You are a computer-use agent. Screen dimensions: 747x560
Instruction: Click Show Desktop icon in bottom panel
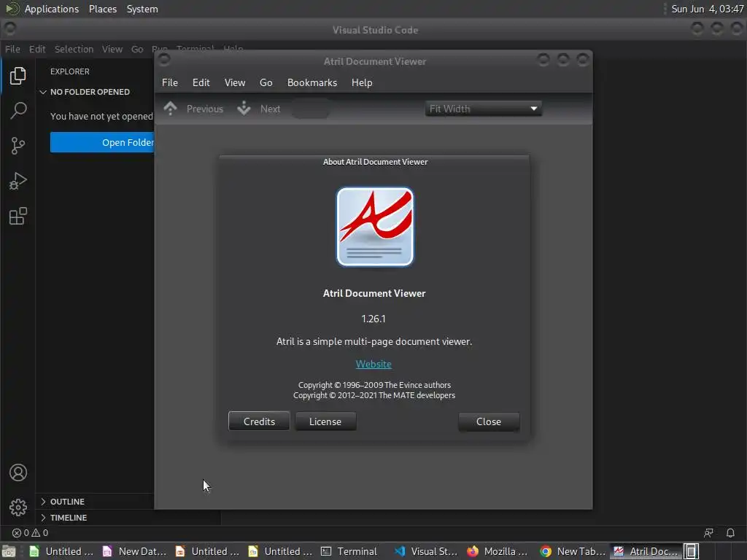9,551
